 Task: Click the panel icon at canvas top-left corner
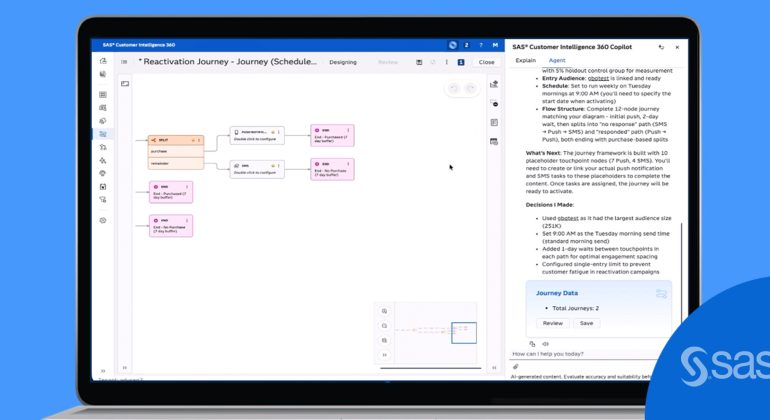click(125, 84)
